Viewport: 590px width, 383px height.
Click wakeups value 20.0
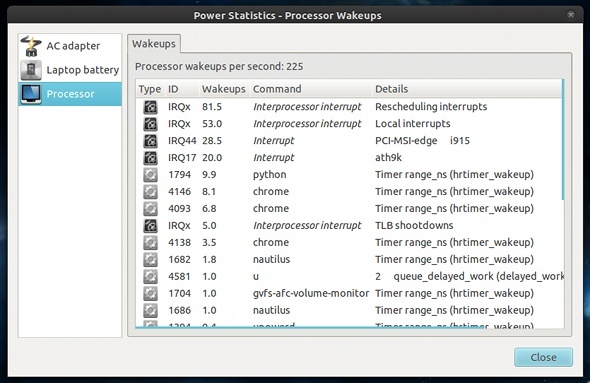[x=212, y=158]
